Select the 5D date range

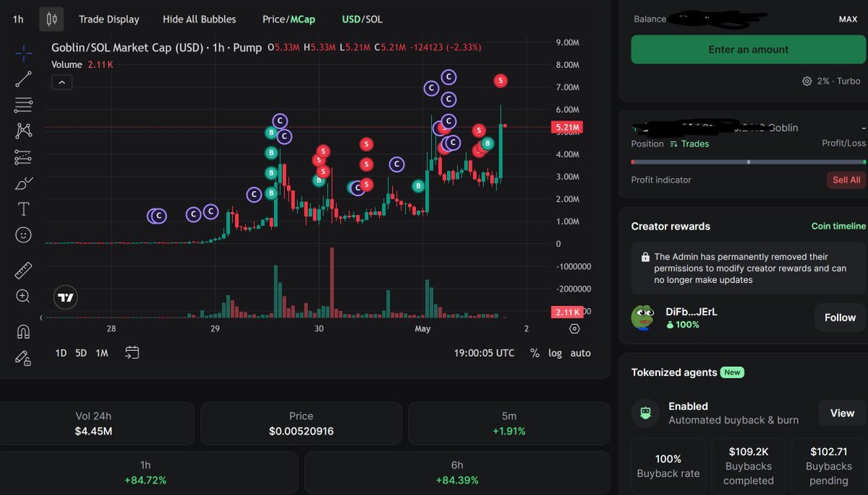pyautogui.click(x=81, y=353)
